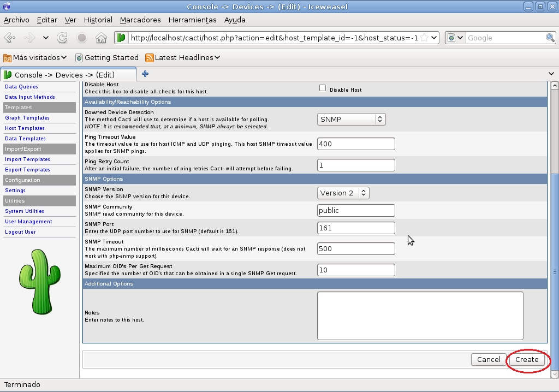This screenshot has height=392, width=559.
Task: Click the Google search magnifier icon
Action: 550,38
